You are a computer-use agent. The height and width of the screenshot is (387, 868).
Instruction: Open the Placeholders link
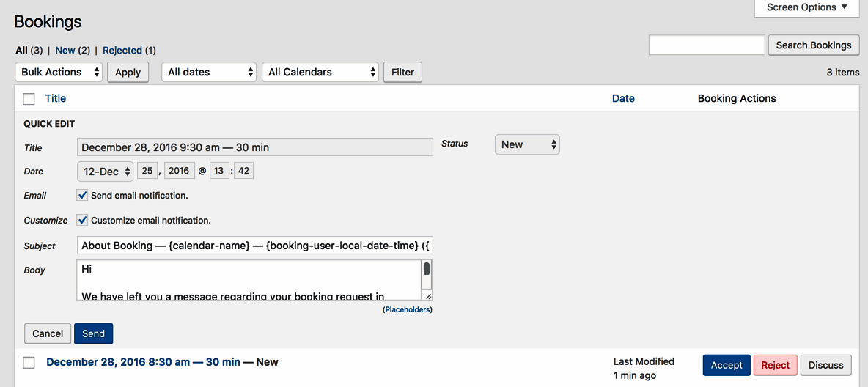point(408,310)
